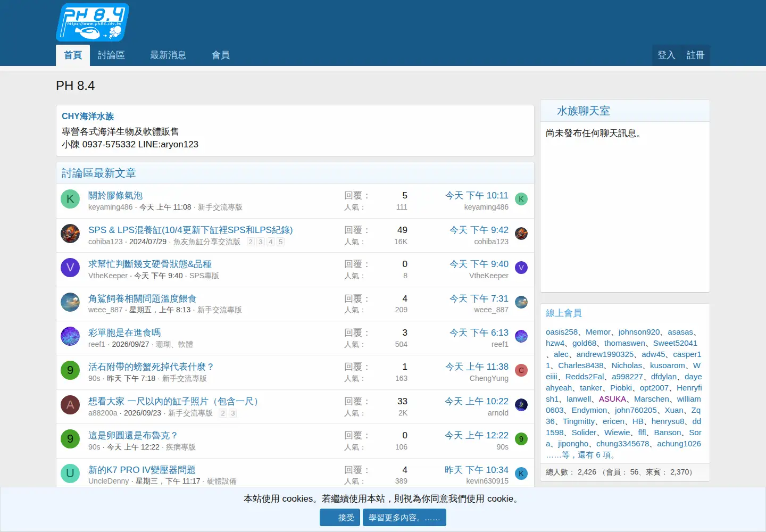The width and height of the screenshot is (766, 532).
Task: Click small K avatar for last poster keyaming486
Action: point(521,199)
